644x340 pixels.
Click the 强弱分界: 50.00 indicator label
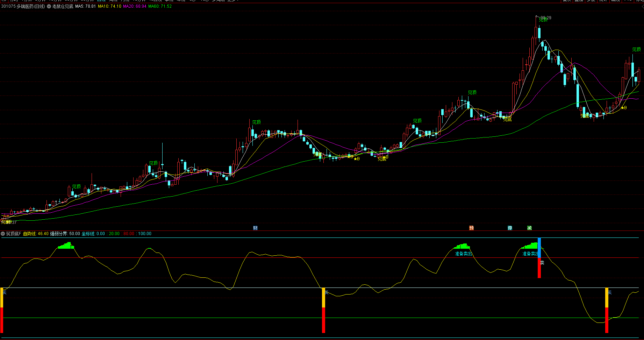pos(65,234)
